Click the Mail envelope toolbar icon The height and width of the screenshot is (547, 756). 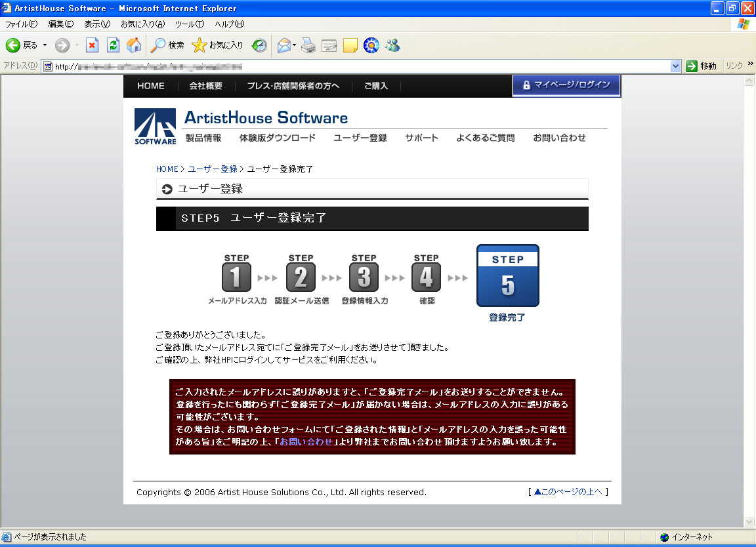point(284,45)
